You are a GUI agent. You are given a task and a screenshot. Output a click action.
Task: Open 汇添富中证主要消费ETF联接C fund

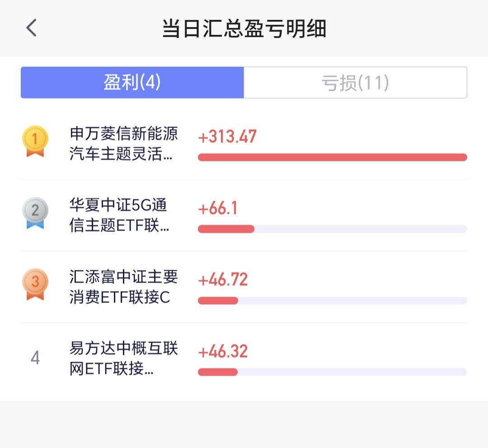click(124, 287)
